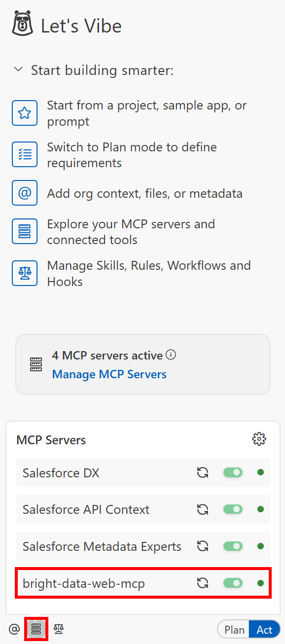285x644 pixels.
Task: Click the @ org context icon in list
Action: point(25,193)
